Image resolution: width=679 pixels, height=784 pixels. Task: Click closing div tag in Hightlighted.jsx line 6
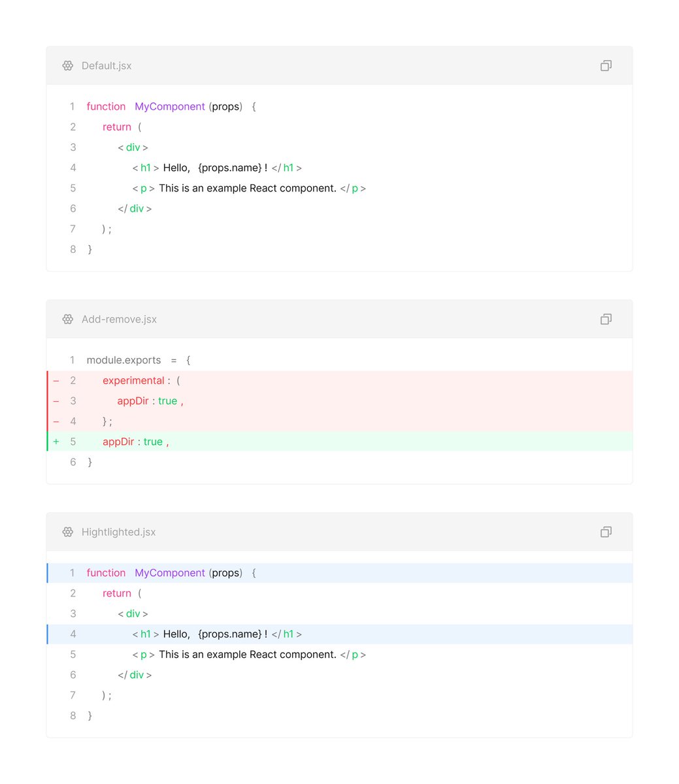pyautogui.click(x=135, y=675)
